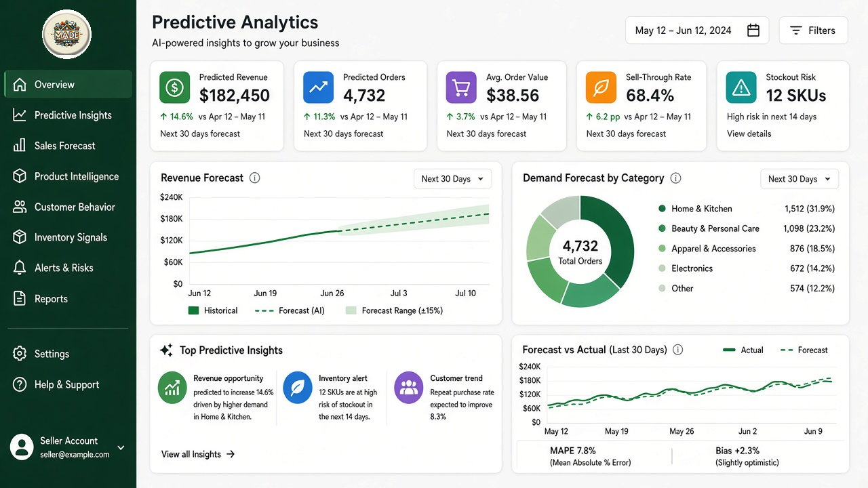Image resolution: width=868 pixels, height=488 pixels.
Task: Click seller@example.com email text
Action: click(75, 455)
